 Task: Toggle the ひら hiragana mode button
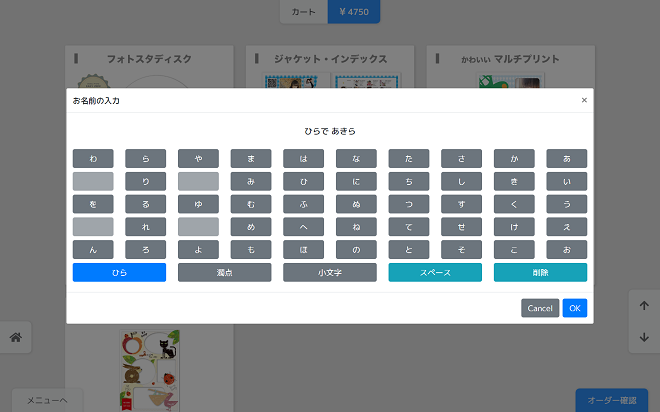coord(119,272)
